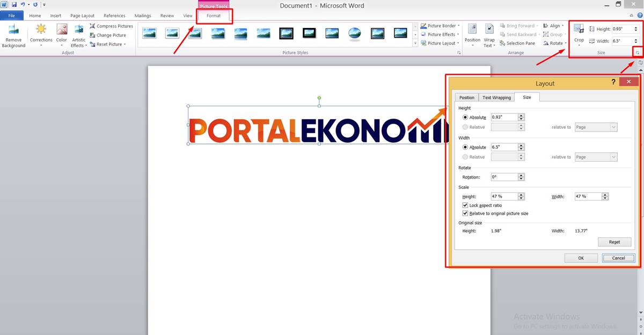
Task: Toggle Lock aspect ratio checkbox
Action: click(465, 205)
